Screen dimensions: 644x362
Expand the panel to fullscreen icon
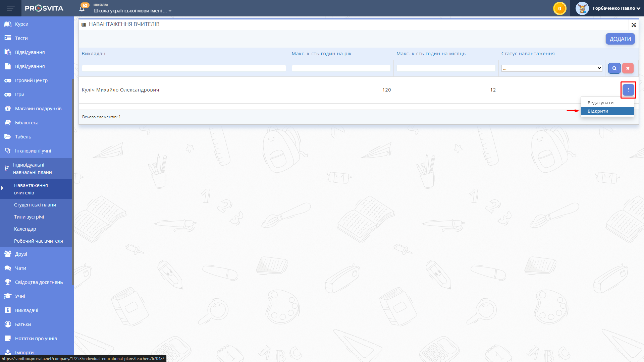634,25
